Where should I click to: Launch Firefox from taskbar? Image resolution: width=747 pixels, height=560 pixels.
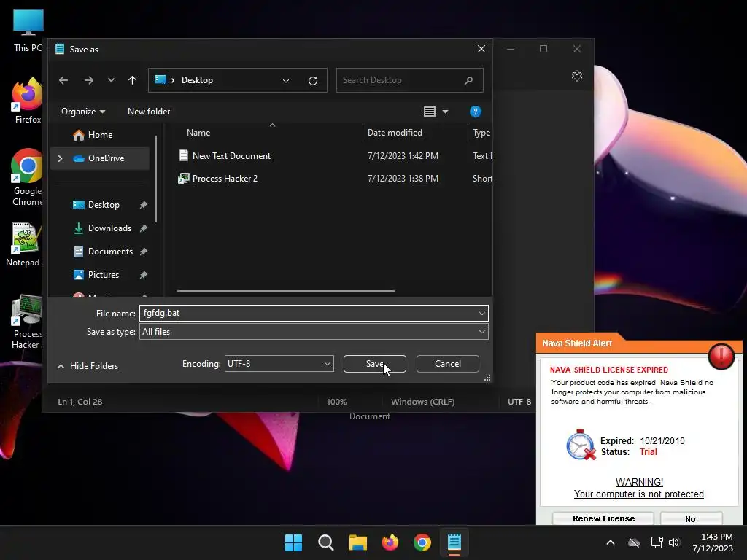pyautogui.click(x=390, y=542)
